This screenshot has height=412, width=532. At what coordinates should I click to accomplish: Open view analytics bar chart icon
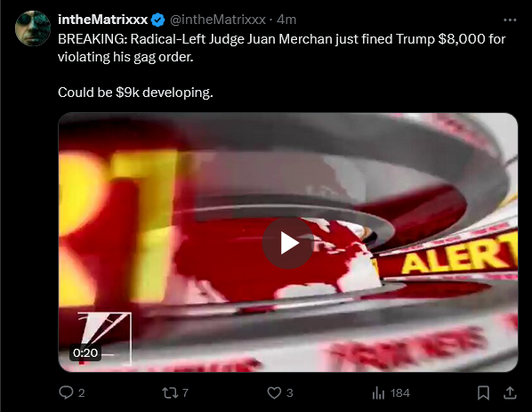[378, 393]
